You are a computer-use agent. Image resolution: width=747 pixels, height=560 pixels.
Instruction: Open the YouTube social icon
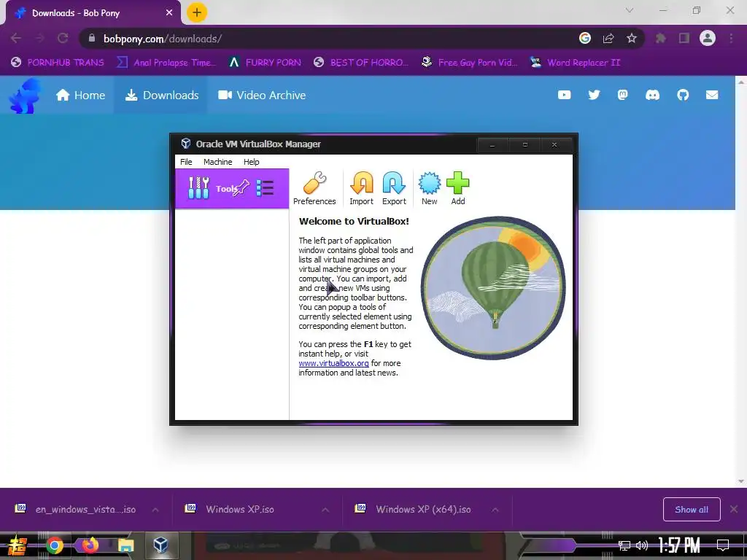pyautogui.click(x=564, y=96)
